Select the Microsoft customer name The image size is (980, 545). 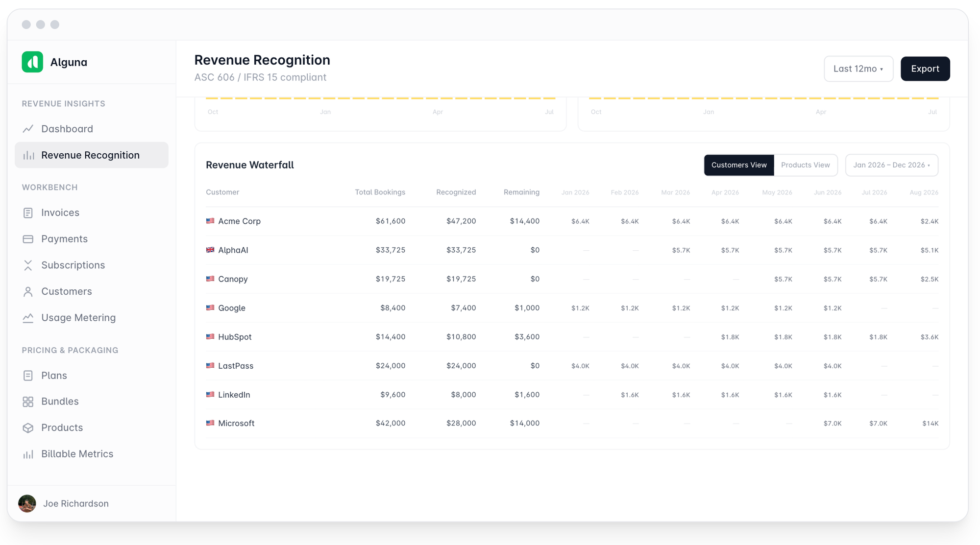(x=236, y=423)
